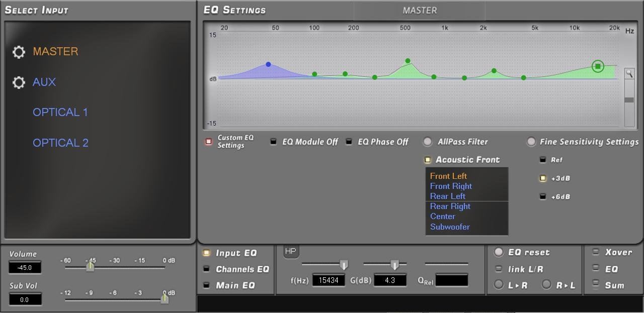Screen dimensions: 644x313
Task: Choose Subwoofer in the channel list
Action: pos(450,227)
